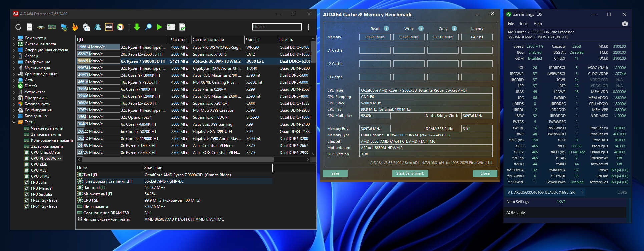The image size is (644, 251).
Task: Click the green down arrow toolbar icon
Action: [137, 27]
